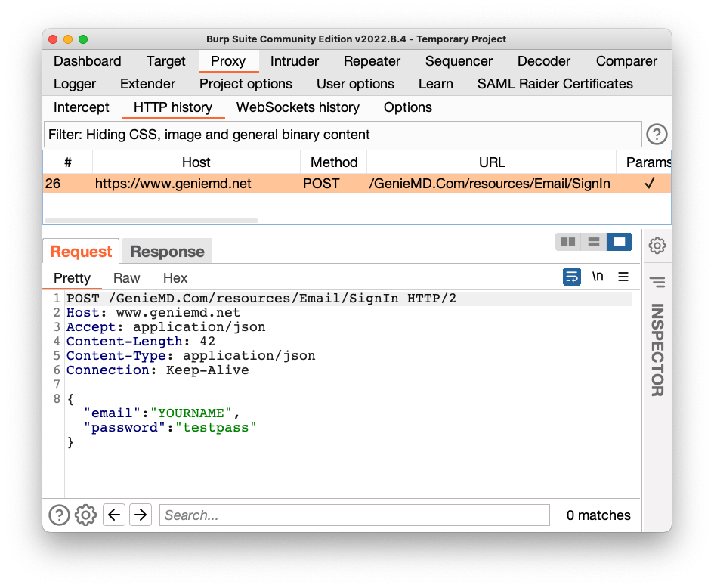Switch to top-bottom split layout

point(594,242)
